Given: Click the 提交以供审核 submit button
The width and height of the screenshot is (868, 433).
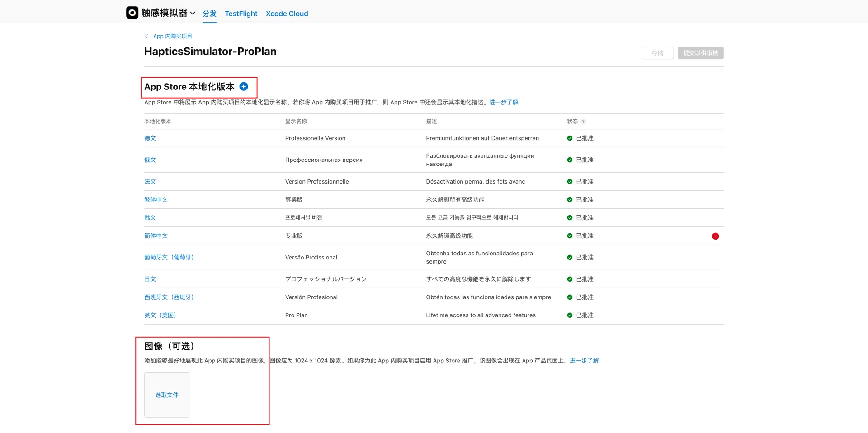Looking at the screenshot, I should point(700,53).
